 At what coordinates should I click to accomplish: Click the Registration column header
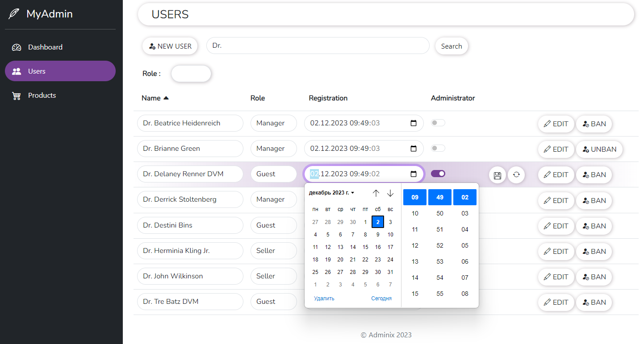click(328, 98)
